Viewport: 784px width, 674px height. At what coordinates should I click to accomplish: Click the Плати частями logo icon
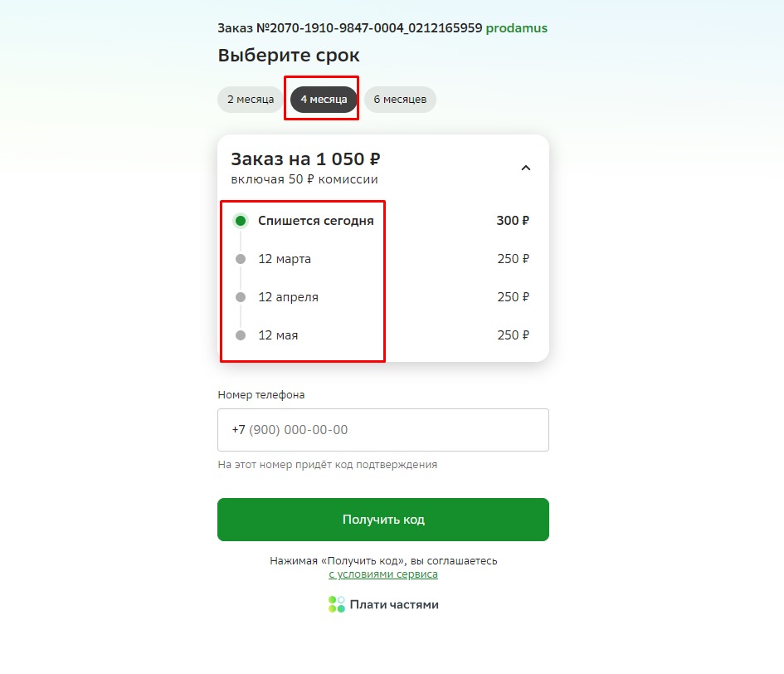click(337, 604)
